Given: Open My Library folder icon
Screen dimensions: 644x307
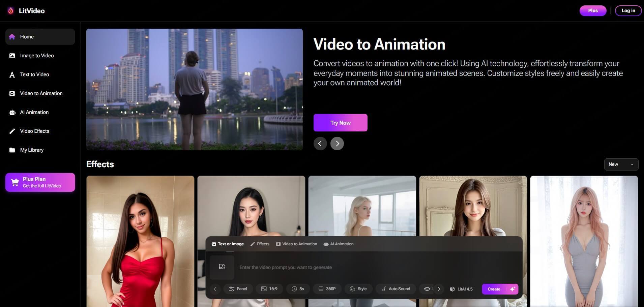Looking at the screenshot, I should tap(12, 150).
